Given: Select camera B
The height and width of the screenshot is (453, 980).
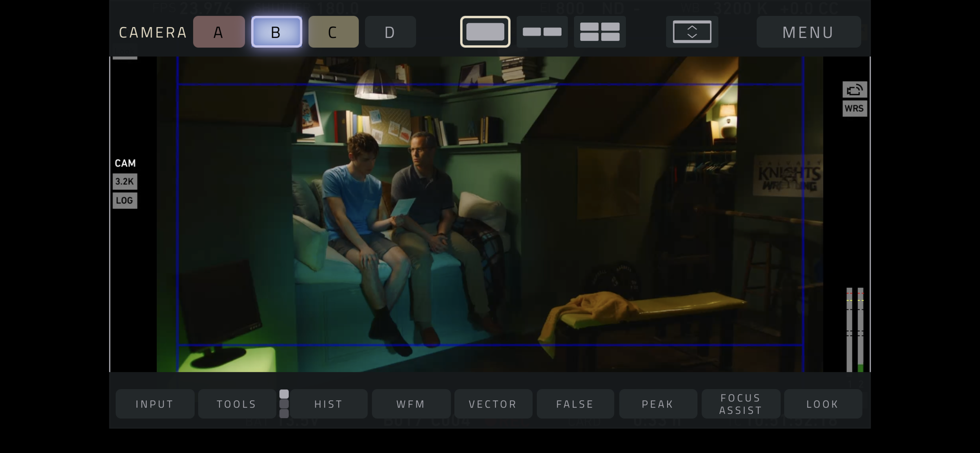Looking at the screenshot, I should point(276,32).
